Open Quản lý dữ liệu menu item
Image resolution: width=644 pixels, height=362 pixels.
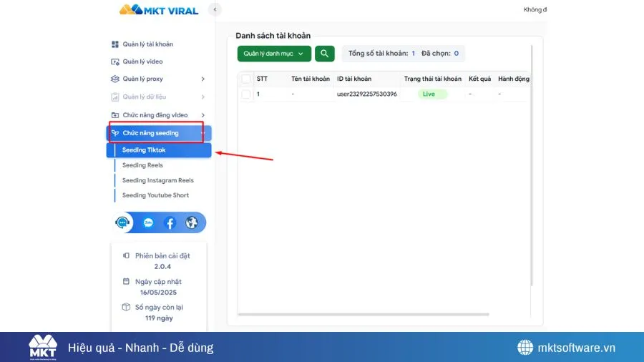(x=159, y=97)
